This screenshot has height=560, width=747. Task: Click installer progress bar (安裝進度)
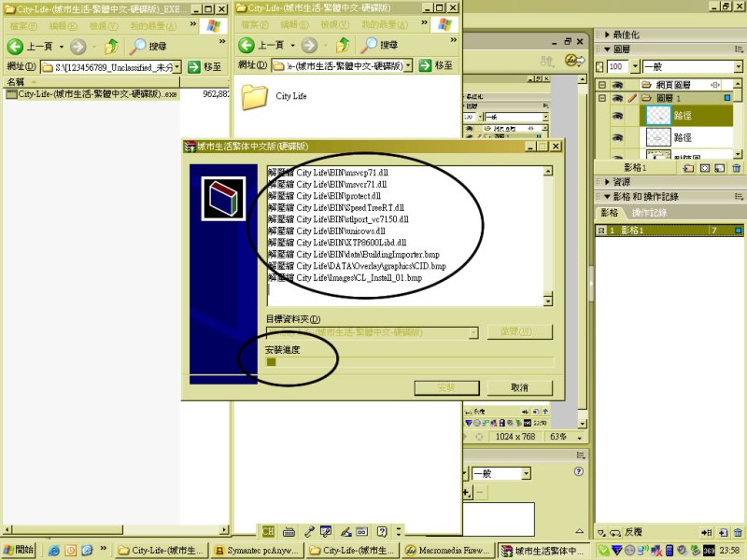coord(410,362)
